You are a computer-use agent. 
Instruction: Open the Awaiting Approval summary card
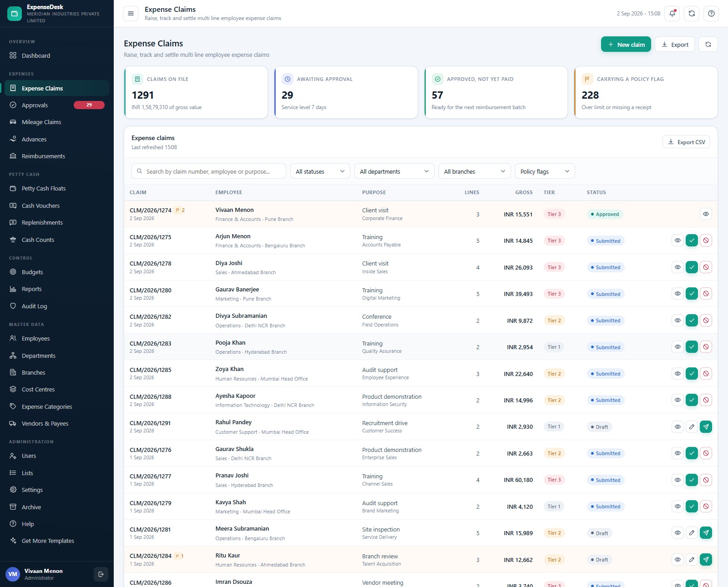point(346,93)
